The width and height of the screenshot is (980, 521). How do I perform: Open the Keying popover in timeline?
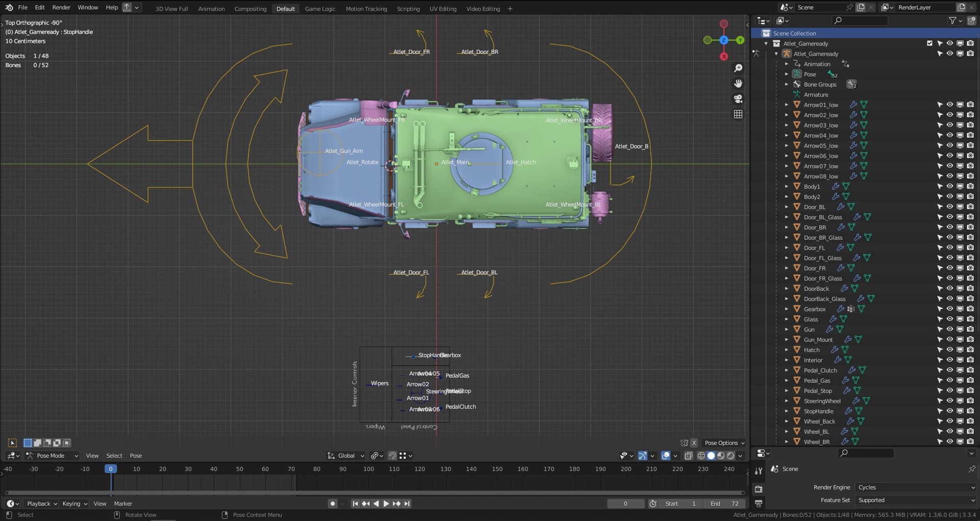75,504
